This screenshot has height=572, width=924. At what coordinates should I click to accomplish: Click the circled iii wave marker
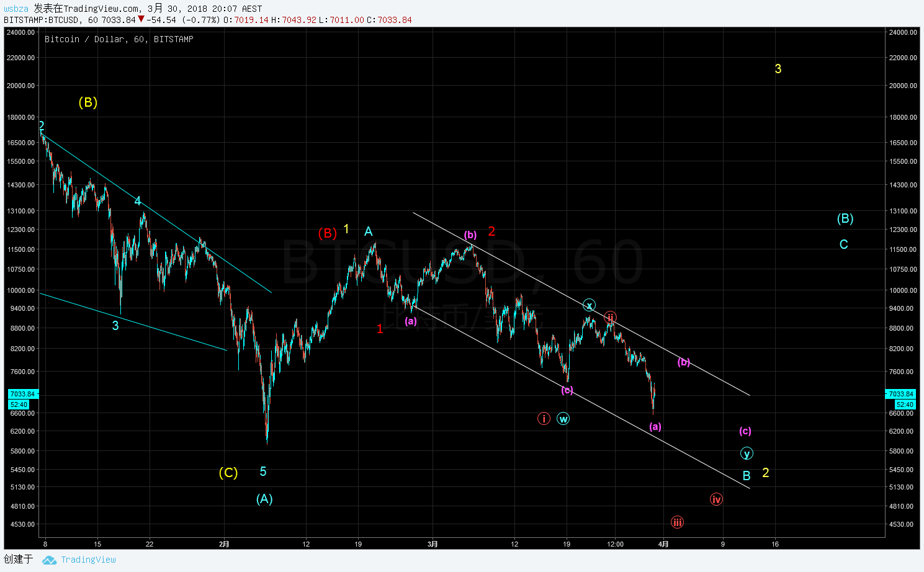[678, 522]
